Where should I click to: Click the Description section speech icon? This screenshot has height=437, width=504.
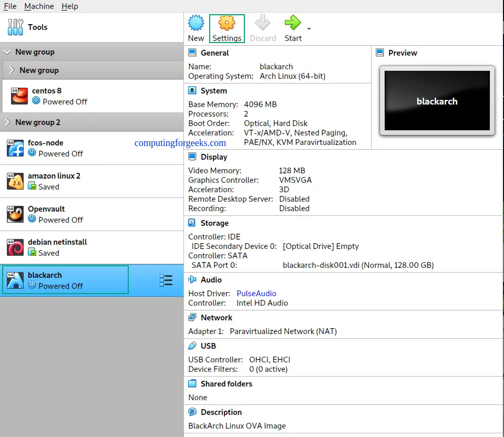(x=192, y=412)
